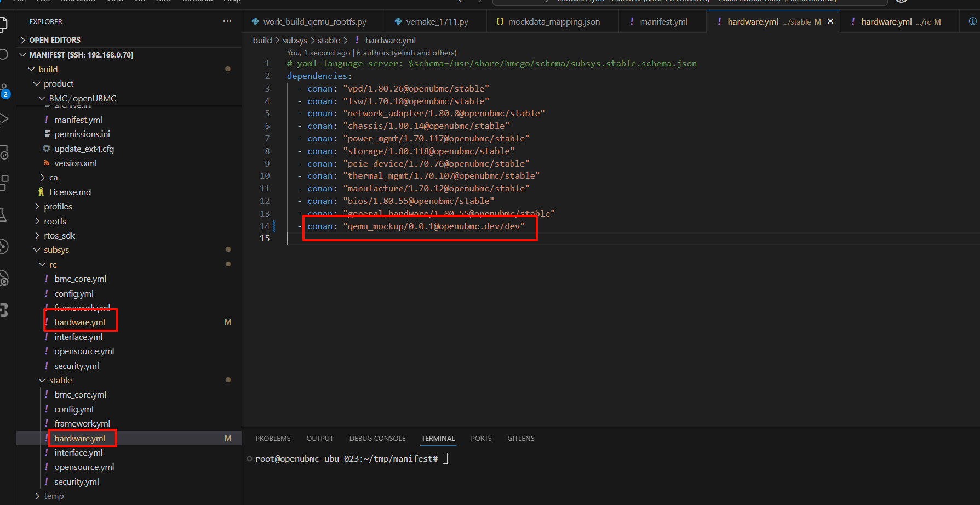
Task: Open the Extensions view in activity bar
Action: [4, 181]
